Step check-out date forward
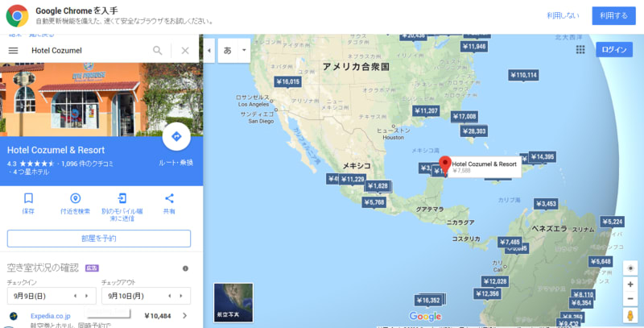This screenshot has height=328, width=644. pos(181,296)
